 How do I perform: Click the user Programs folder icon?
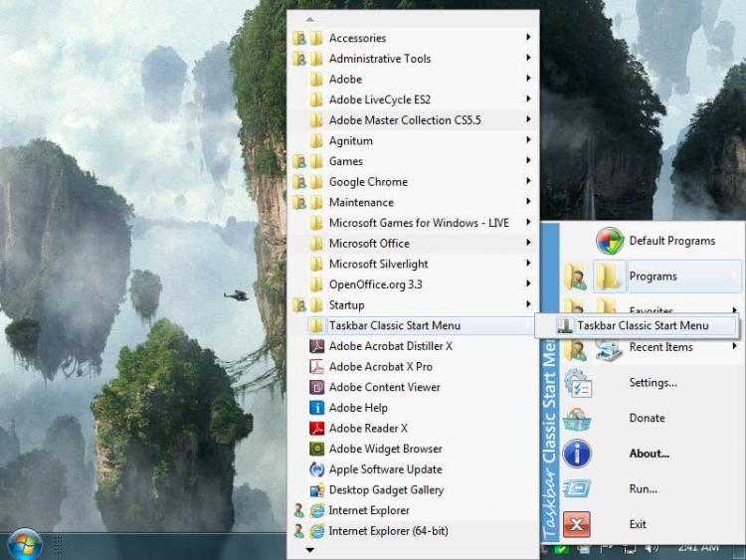point(576,277)
